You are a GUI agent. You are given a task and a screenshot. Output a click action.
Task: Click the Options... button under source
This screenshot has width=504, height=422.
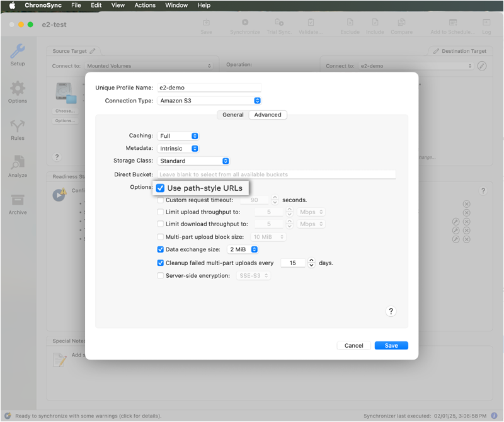65,120
